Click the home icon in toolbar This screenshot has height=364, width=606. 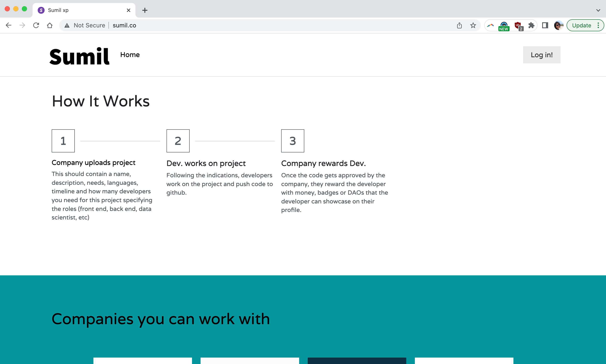pyautogui.click(x=49, y=25)
